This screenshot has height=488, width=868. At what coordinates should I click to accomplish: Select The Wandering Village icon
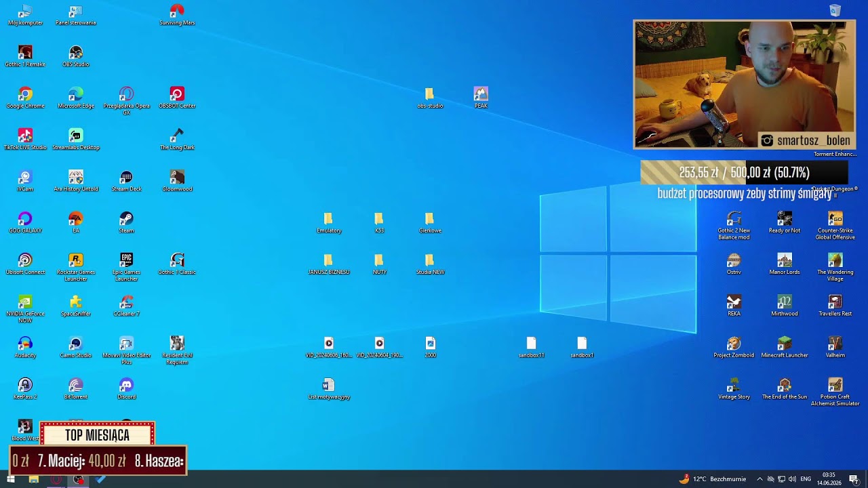click(x=835, y=267)
